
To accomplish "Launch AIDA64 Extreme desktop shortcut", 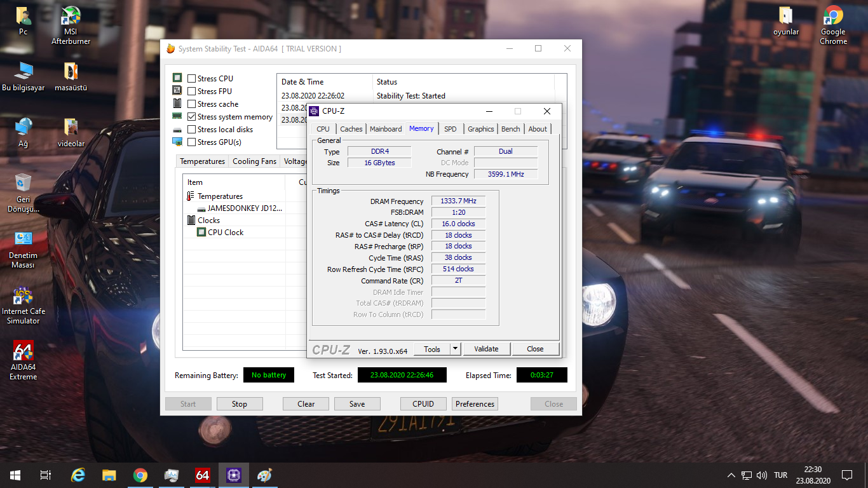I will pyautogui.click(x=23, y=361).
